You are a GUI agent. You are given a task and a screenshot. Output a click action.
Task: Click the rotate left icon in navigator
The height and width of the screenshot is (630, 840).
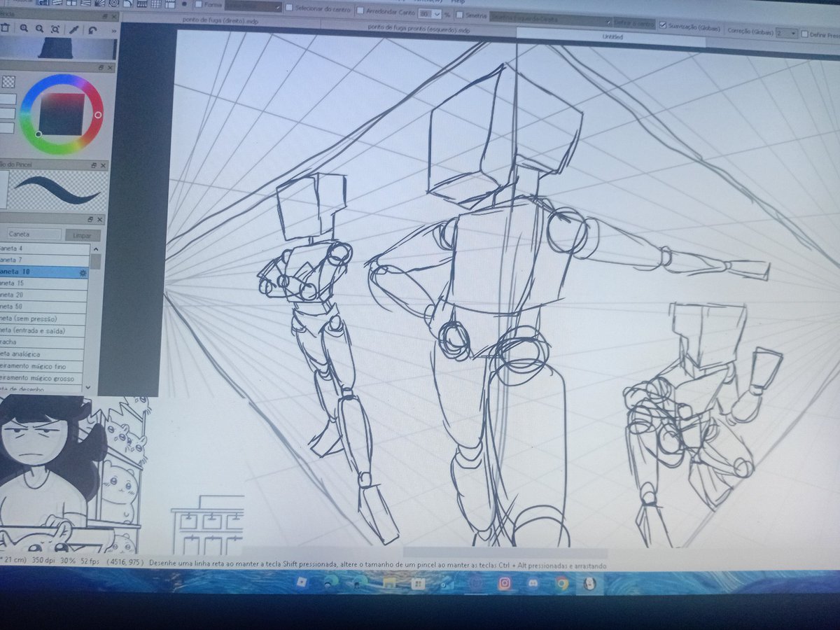pos(92,29)
